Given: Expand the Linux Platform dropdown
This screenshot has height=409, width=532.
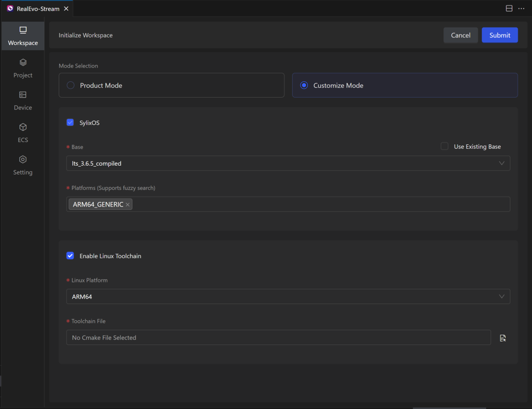Looking at the screenshot, I should tap(288, 296).
